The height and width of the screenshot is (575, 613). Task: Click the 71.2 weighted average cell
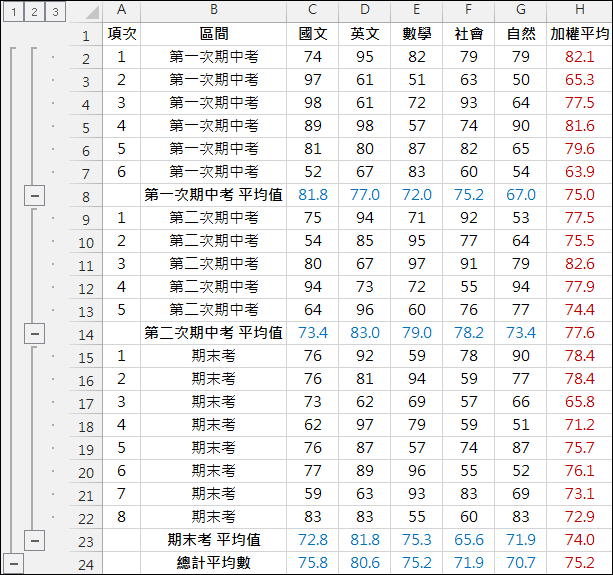[579, 425]
